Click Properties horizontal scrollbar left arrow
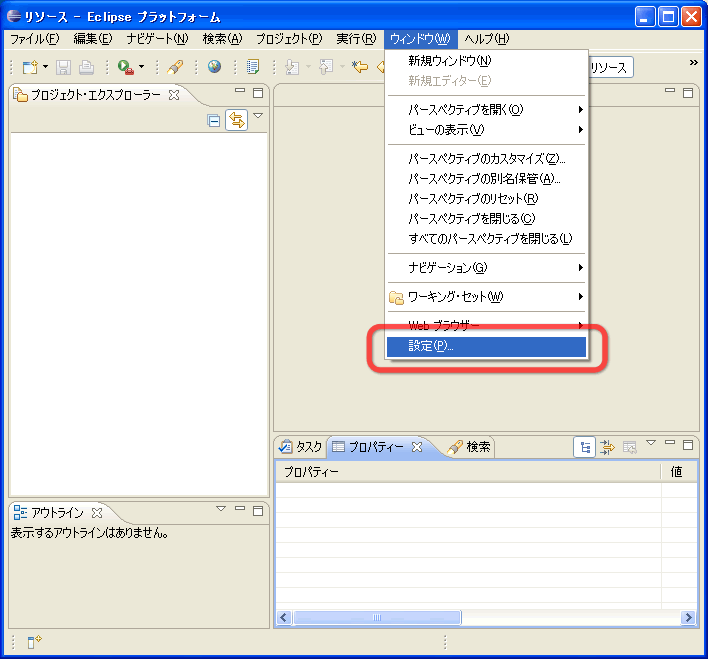This screenshot has width=708, height=659. 284,617
